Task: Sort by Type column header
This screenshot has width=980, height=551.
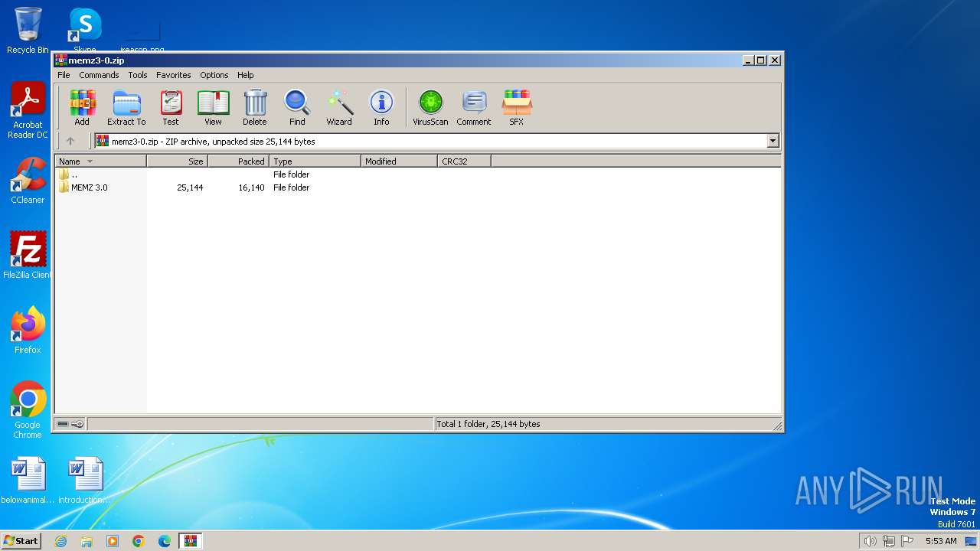Action: (x=315, y=161)
